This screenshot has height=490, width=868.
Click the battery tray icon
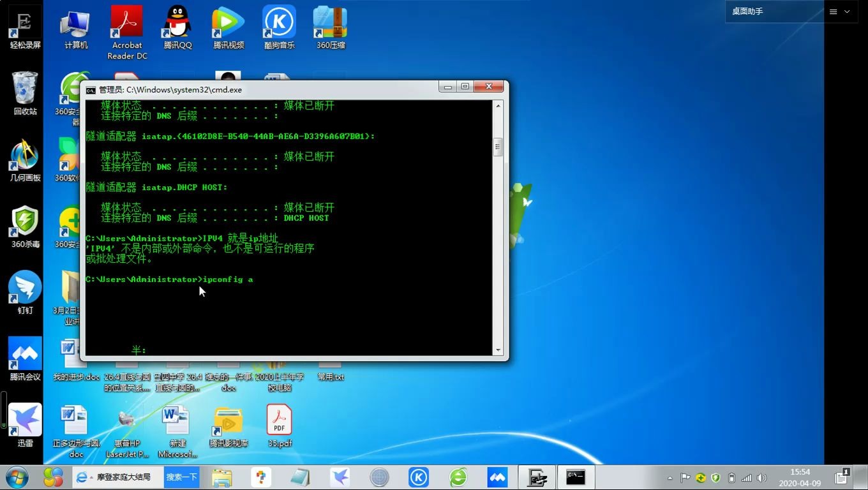[731, 478]
